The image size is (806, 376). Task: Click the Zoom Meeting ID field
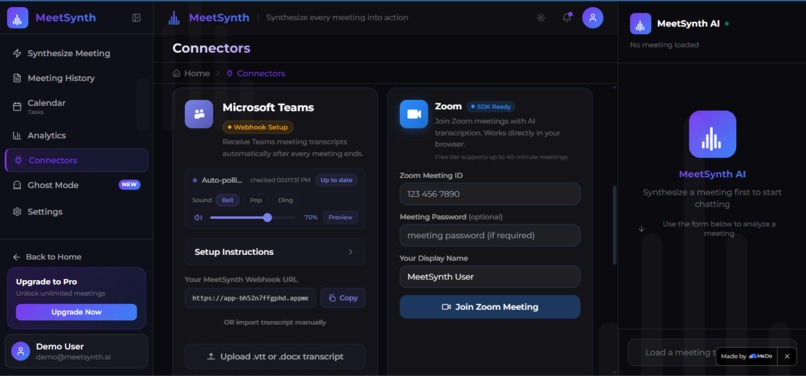(490, 194)
